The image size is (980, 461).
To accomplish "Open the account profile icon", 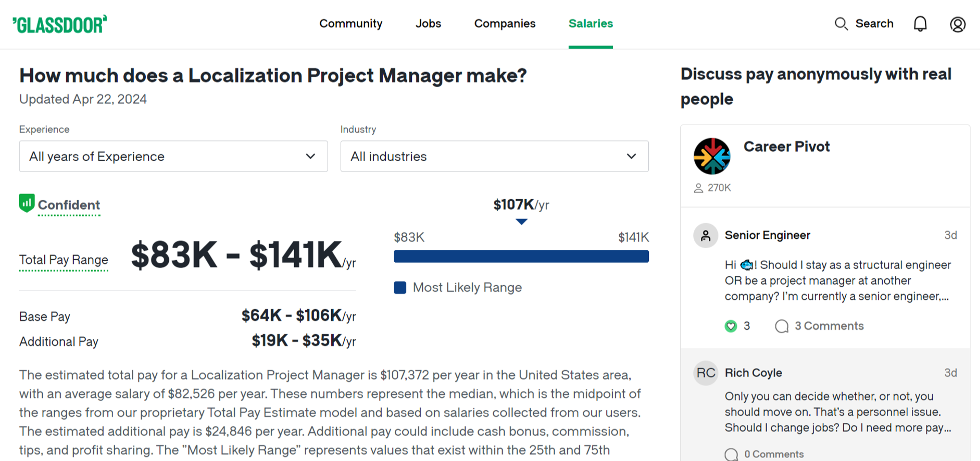I will (957, 24).
